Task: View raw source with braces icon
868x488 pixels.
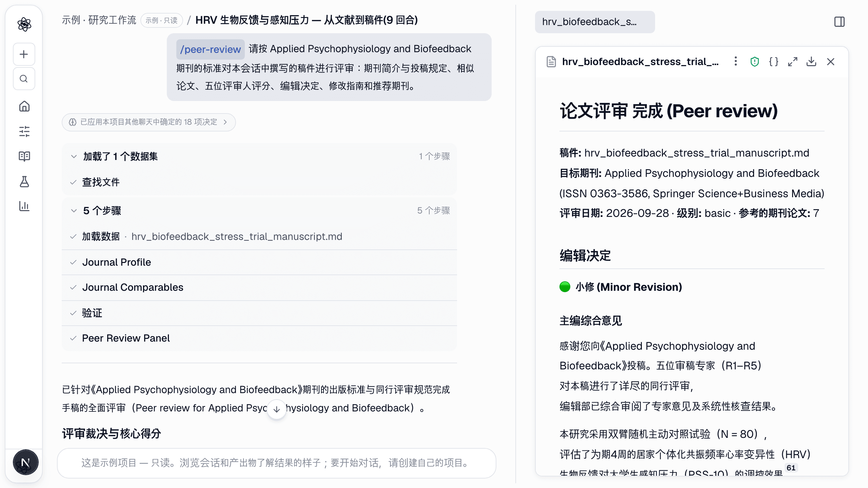Action: pos(773,62)
